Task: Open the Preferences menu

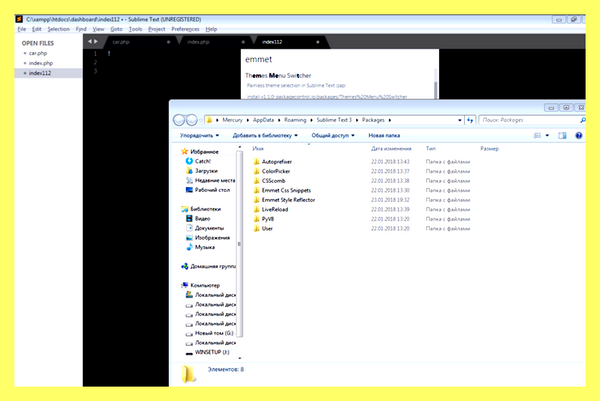Action: [x=185, y=29]
